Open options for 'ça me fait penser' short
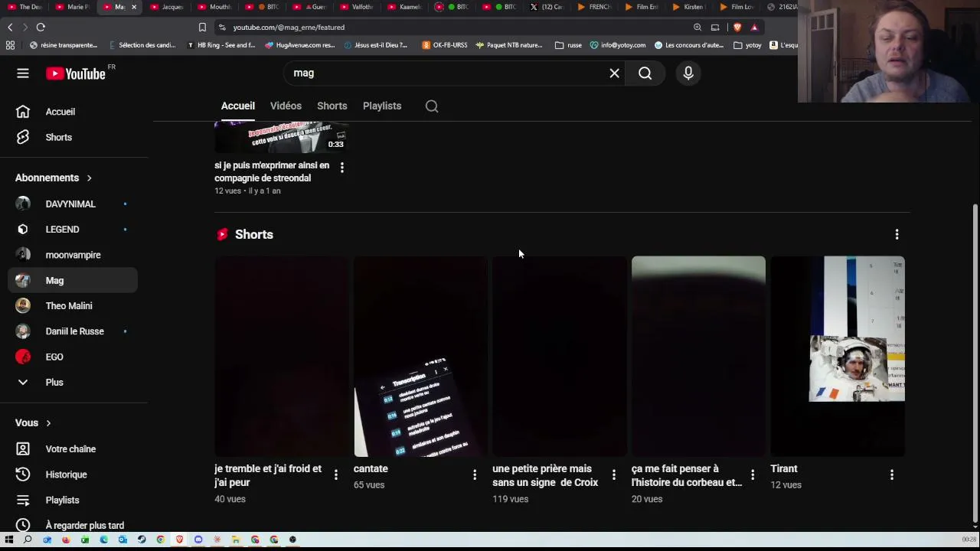Screen dimensions: 980x551 753,475
